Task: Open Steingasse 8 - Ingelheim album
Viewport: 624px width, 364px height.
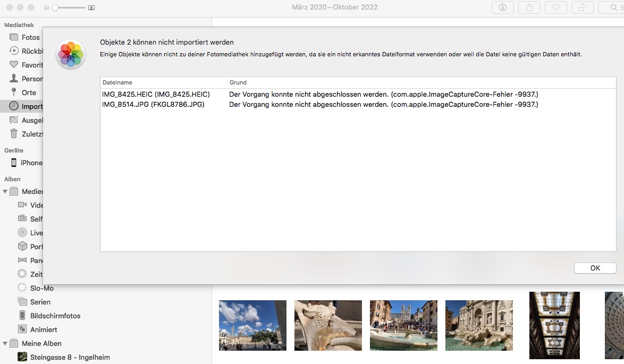Action: (70, 357)
